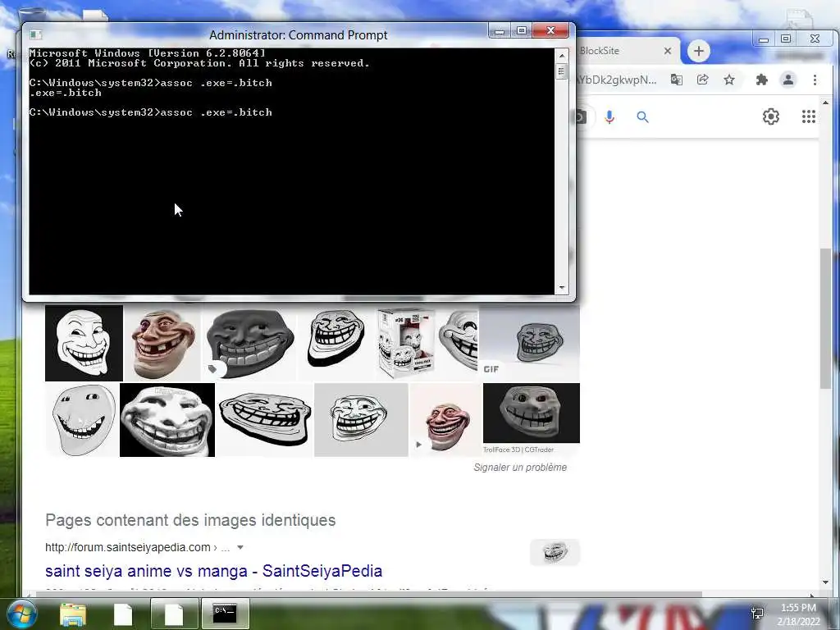Click the Chrome address bar URL text
This screenshot has height=630, width=840.
617,80
